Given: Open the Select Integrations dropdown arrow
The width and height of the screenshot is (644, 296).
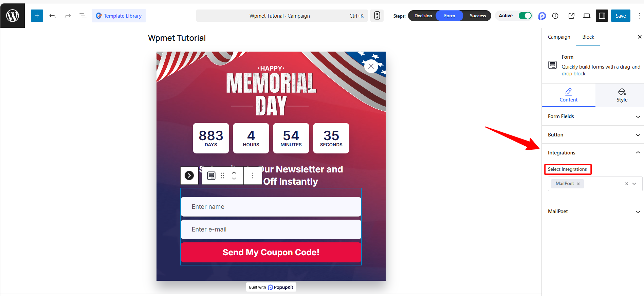Looking at the screenshot, I should click(634, 184).
